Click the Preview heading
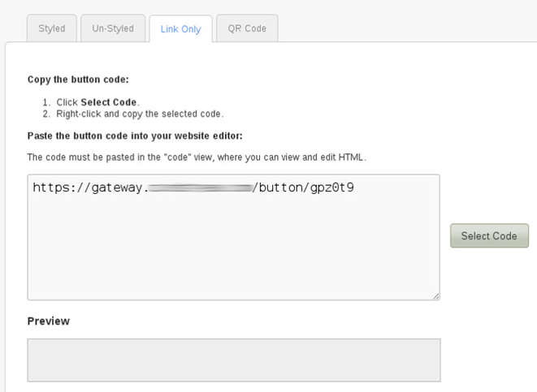The image size is (537, 392). click(x=48, y=321)
